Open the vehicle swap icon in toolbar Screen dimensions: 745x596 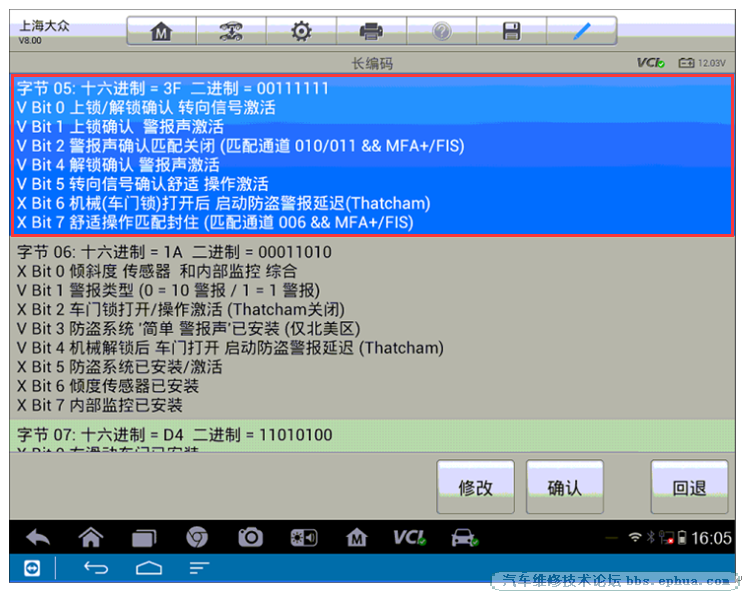(x=231, y=31)
